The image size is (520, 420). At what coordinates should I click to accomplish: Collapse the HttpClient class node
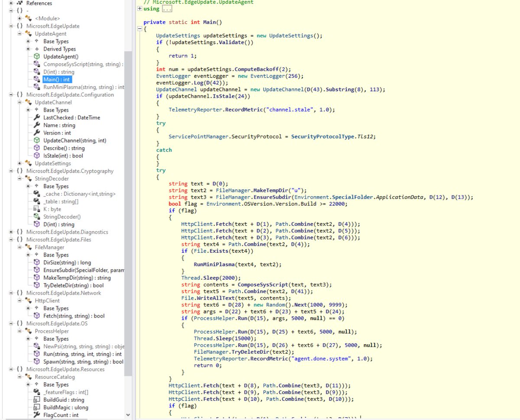(19, 300)
